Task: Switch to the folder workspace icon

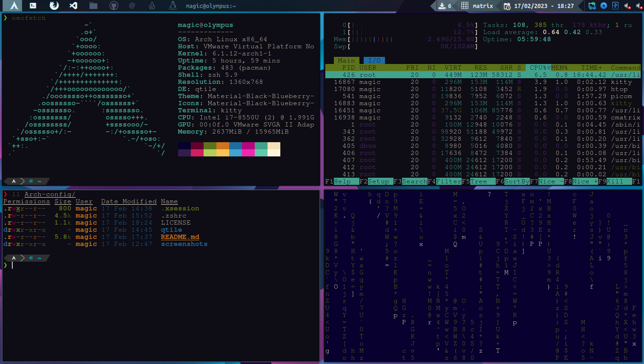Action: coord(93,6)
